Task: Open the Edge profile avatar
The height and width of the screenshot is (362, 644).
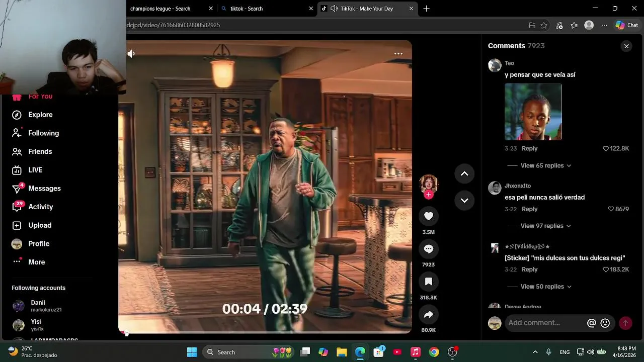Action: click(589, 25)
